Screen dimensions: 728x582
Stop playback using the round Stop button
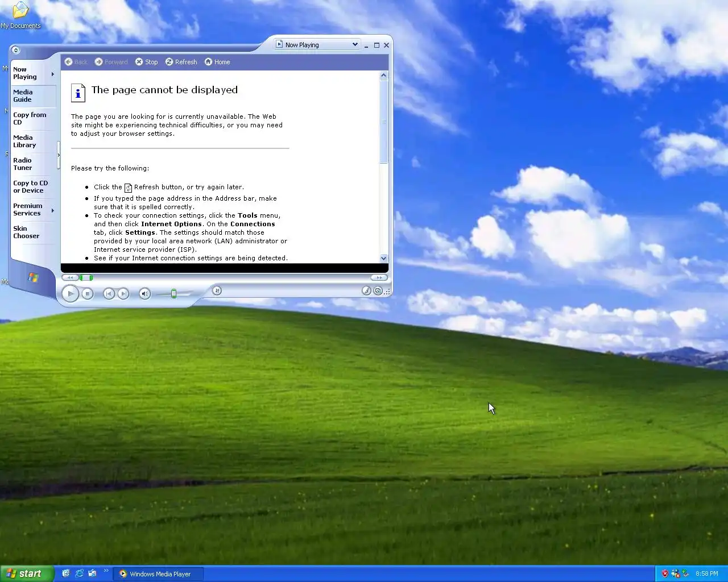(x=87, y=293)
